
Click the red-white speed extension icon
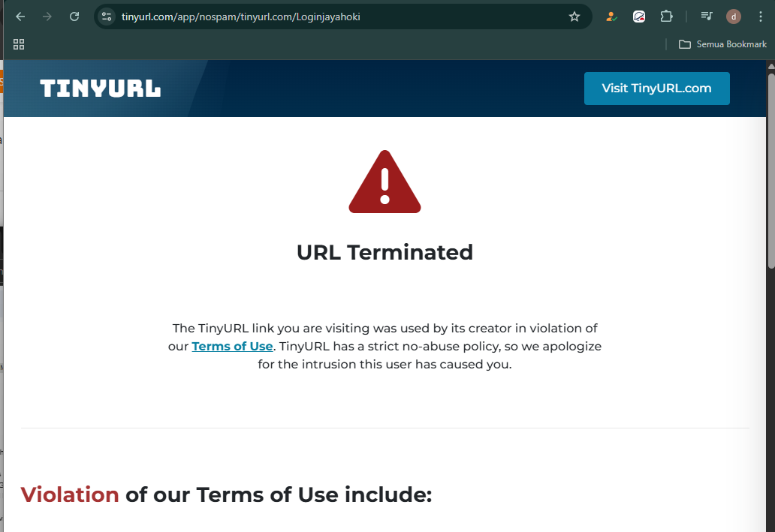[x=638, y=17]
